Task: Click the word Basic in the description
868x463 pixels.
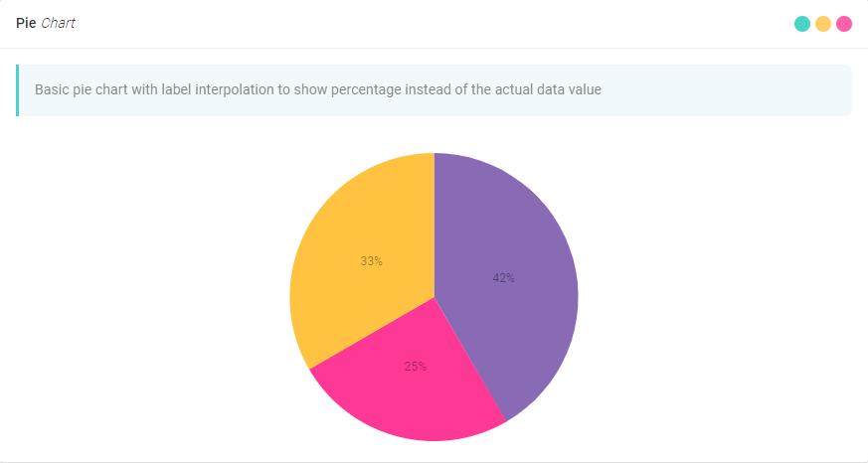Action: click(53, 89)
